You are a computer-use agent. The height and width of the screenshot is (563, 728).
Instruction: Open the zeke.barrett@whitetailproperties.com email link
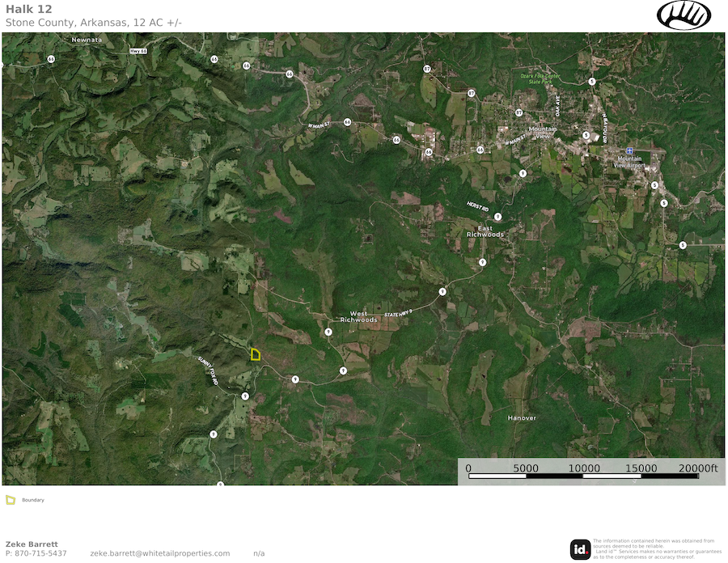(160, 553)
